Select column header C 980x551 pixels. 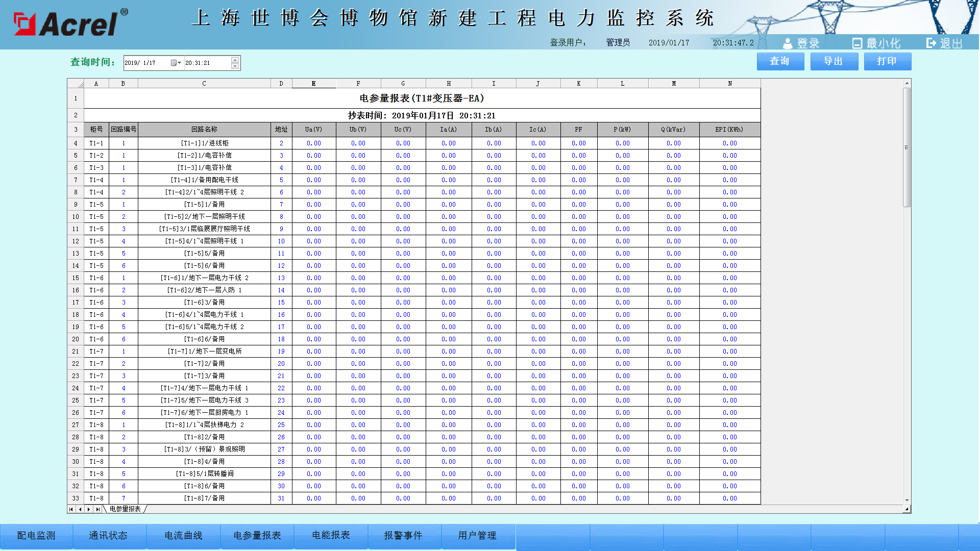pos(204,84)
